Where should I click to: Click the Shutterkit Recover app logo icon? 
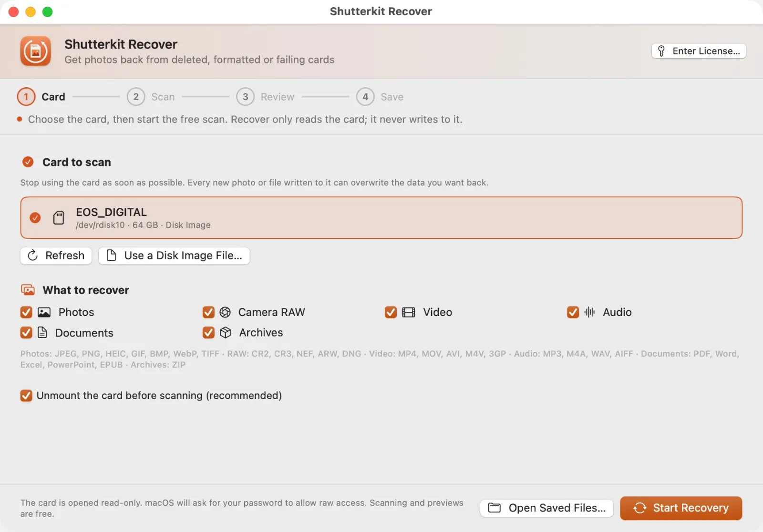(x=36, y=51)
